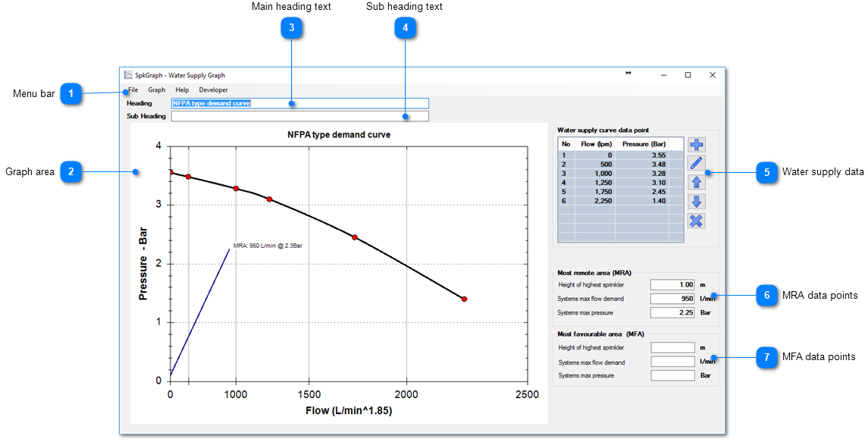Move data point up with the up arrow
This screenshot has height=442, width=868.
point(696,182)
